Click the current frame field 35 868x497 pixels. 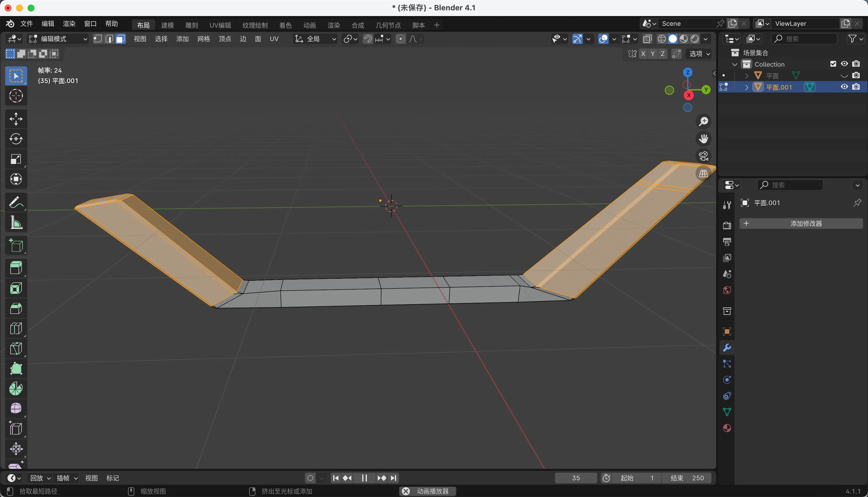tap(576, 478)
